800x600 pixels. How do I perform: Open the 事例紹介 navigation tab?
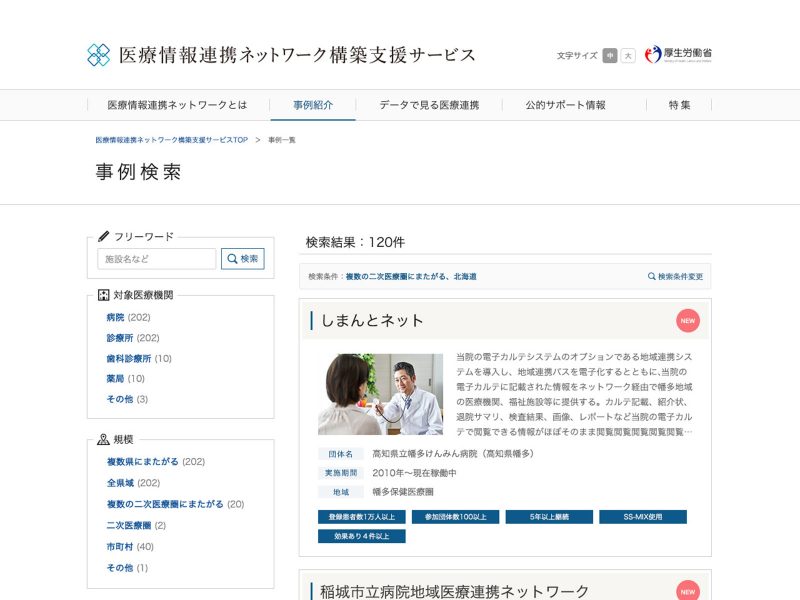point(313,105)
